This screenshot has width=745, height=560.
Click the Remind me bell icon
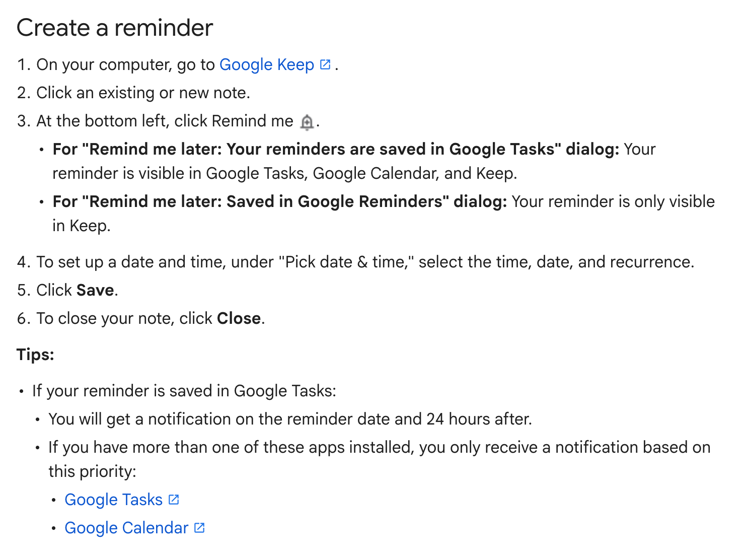pyautogui.click(x=307, y=122)
